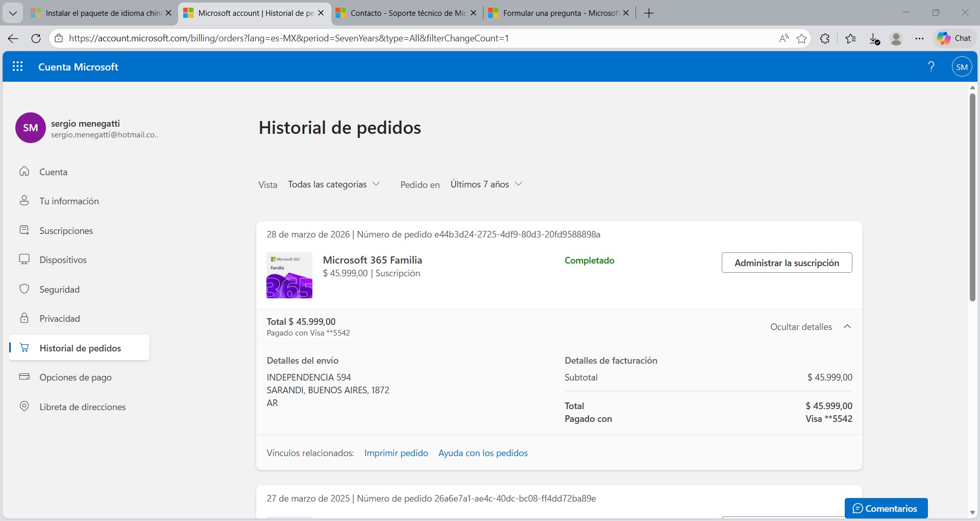
Task: Open the SM account avatar in header
Action: pos(962,67)
